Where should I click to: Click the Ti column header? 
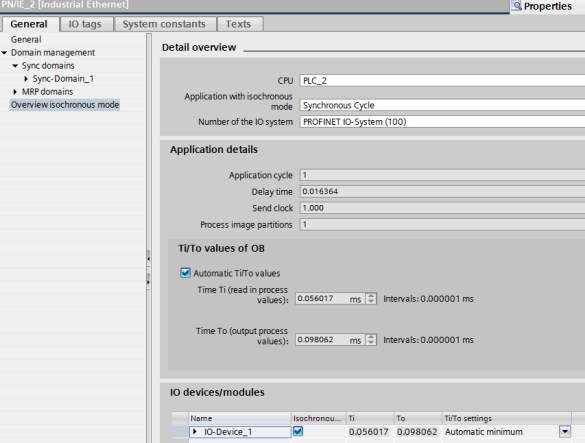[370, 418]
